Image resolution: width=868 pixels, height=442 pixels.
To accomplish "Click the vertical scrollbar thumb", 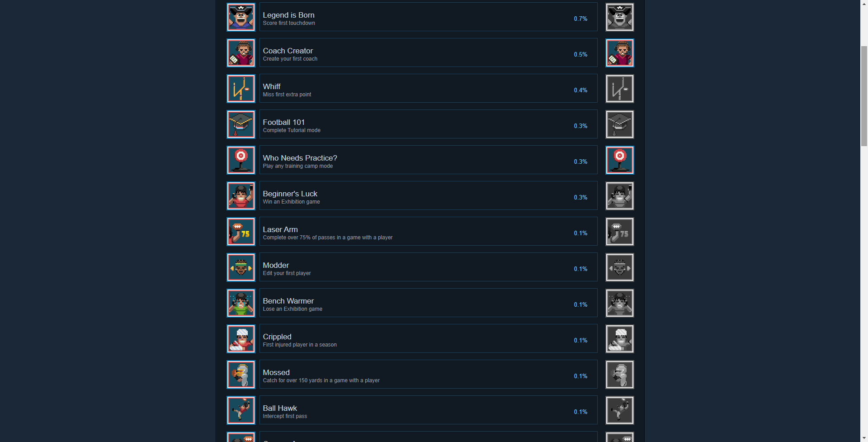I will point(864,96).
